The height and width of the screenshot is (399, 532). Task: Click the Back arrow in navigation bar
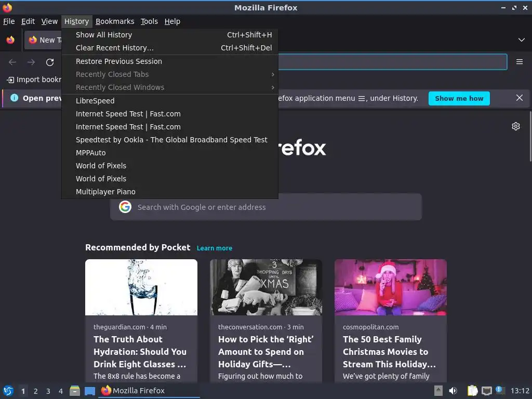[x=12, y=62]
